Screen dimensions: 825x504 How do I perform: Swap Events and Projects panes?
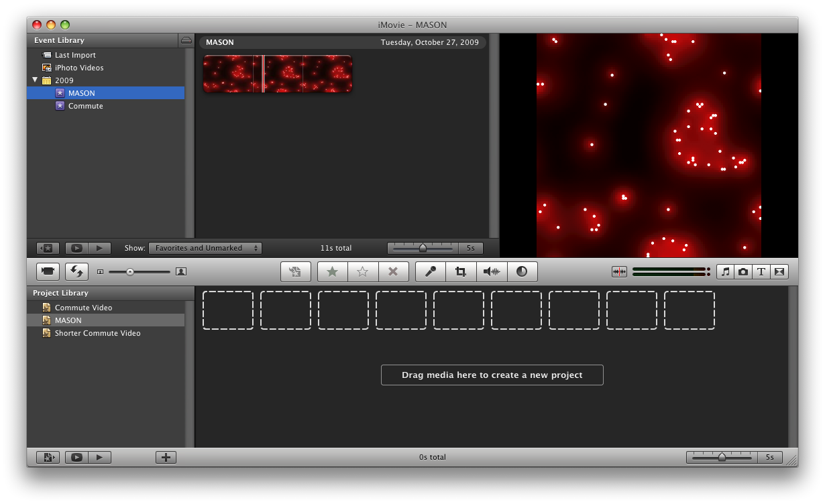point(76,271)
